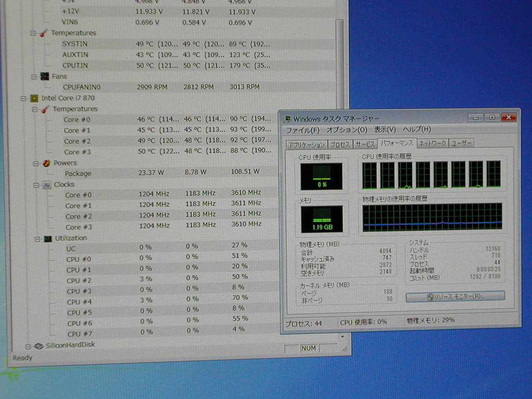Image resolution: width=532 pixels, height=399 pixels.
Task: Select the パフォーマンス tab
Action: (397, 143)
